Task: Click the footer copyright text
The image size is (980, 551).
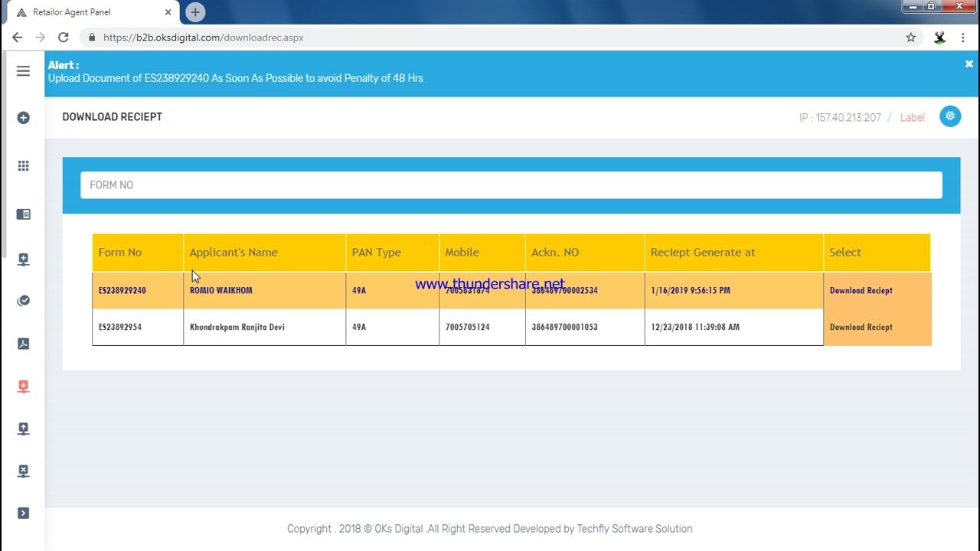Action: tap(490, 529)
